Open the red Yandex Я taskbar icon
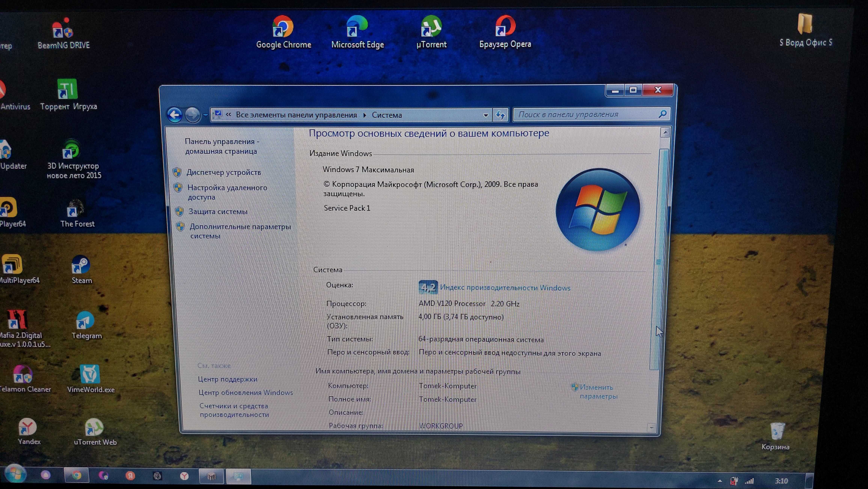The height and width of the screenshot is (489, 868). click(130, 475)
